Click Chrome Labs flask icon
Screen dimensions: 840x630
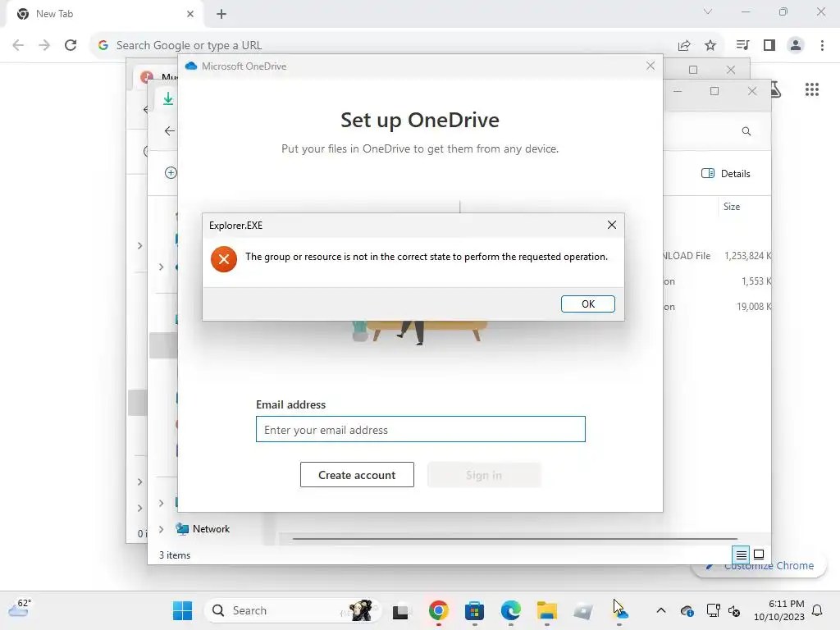click(x=777, y=89)
